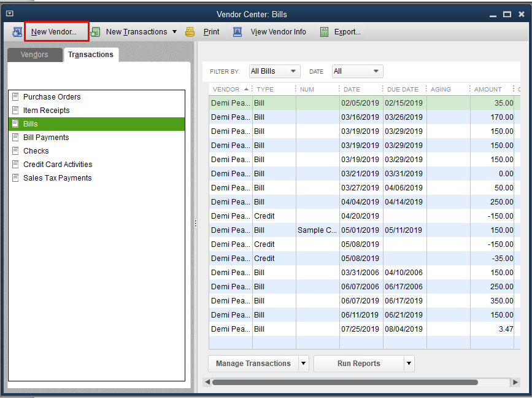Image resolution: width=532 pixels, height=398 pixels.
Task: Click the View Vendor Info icon
Action: click(x=237, y=32)
